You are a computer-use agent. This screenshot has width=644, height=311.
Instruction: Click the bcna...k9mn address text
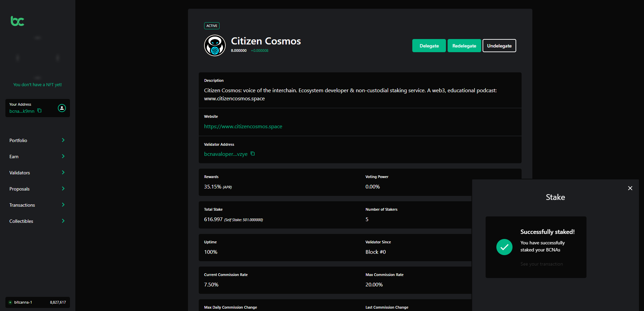(22, 111)
